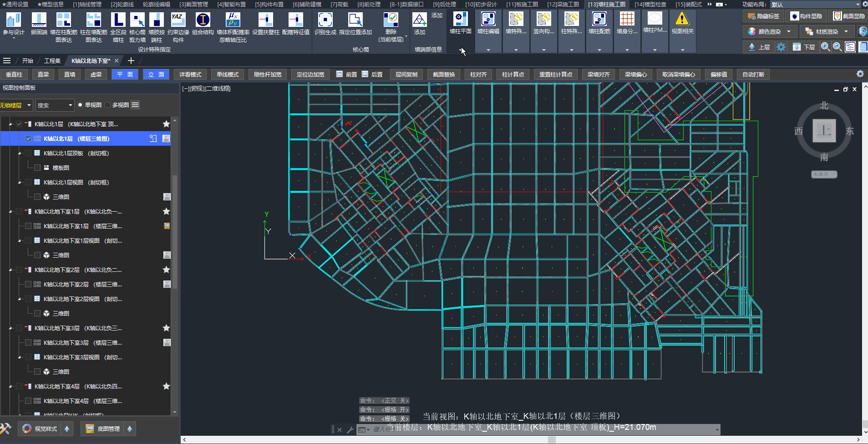Click the horizontal scrollbar thumb under the canvas

pos(552,439)
